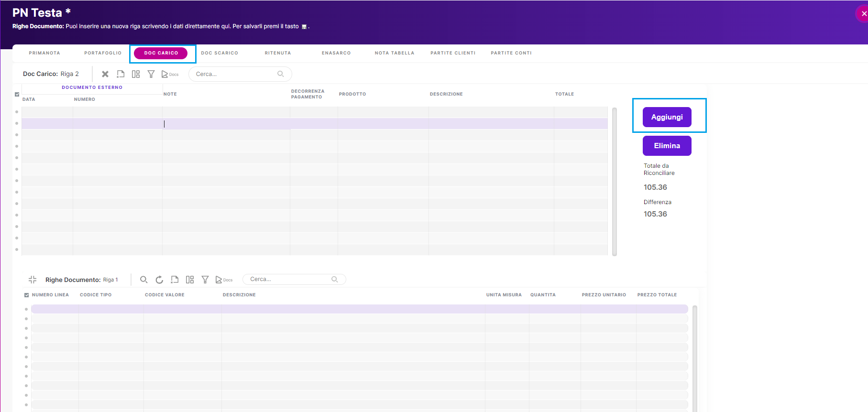Click the save icon in the header instructions
The image size is (868, 412).
tap(304, 27)
